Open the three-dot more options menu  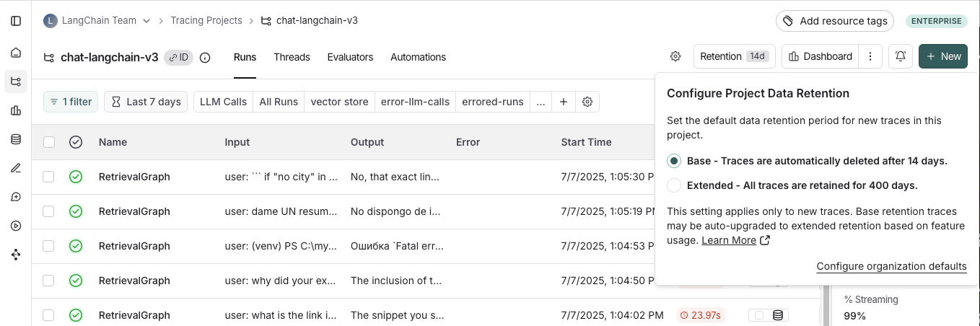tap(870, 56)
